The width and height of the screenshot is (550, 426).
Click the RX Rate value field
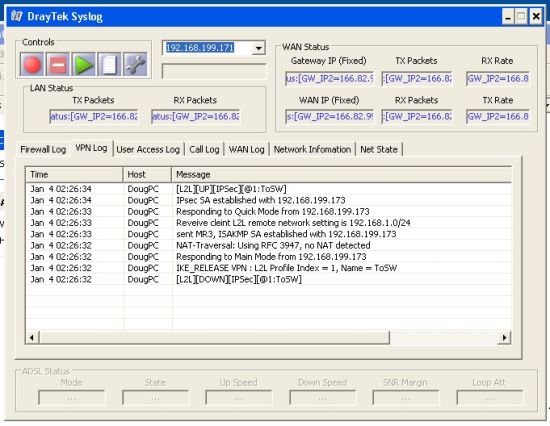497,79
